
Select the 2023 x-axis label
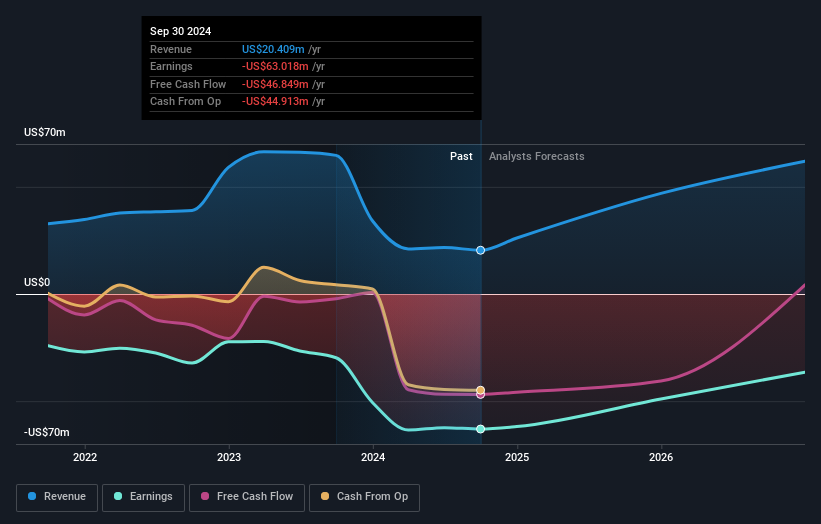click(x=229, y=457)
